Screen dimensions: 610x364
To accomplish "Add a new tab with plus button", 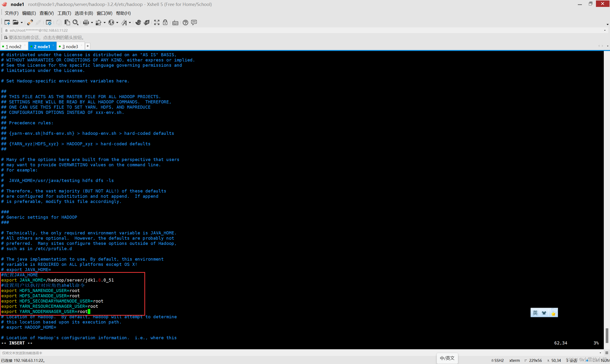I will pyautogui.click(x=88, y=46).
